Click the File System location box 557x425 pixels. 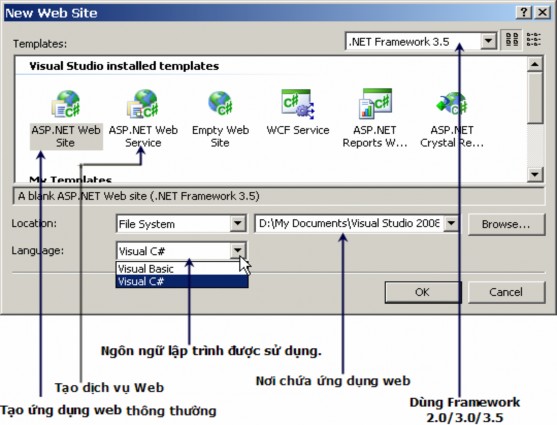(173, 224)
